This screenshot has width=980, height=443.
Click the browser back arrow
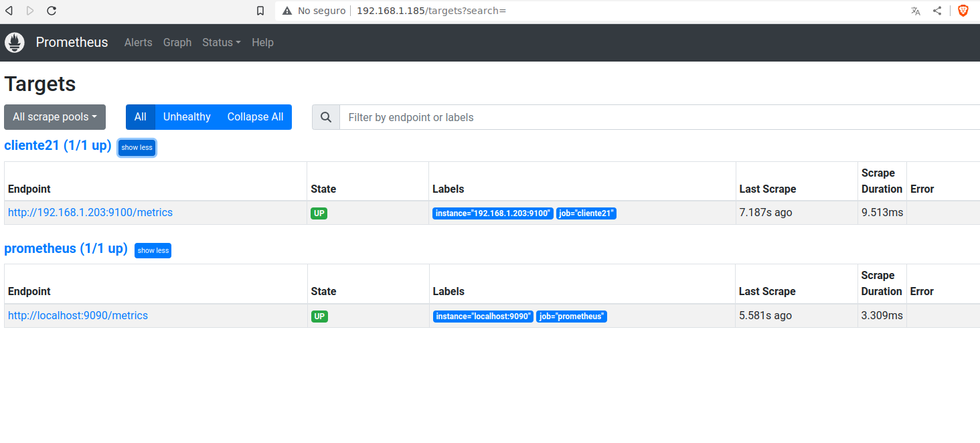[x=9, y=11]
